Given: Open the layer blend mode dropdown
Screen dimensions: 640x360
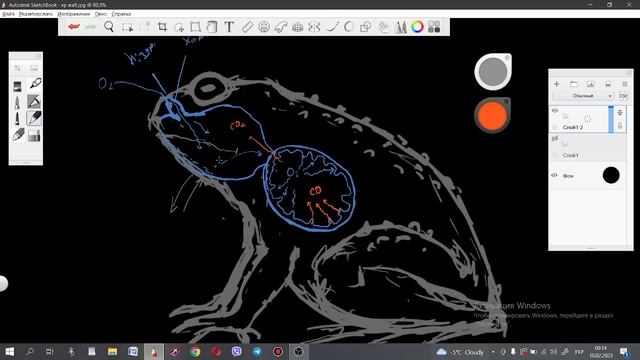Looking at the screenshot, I should (x=583, y=96).
